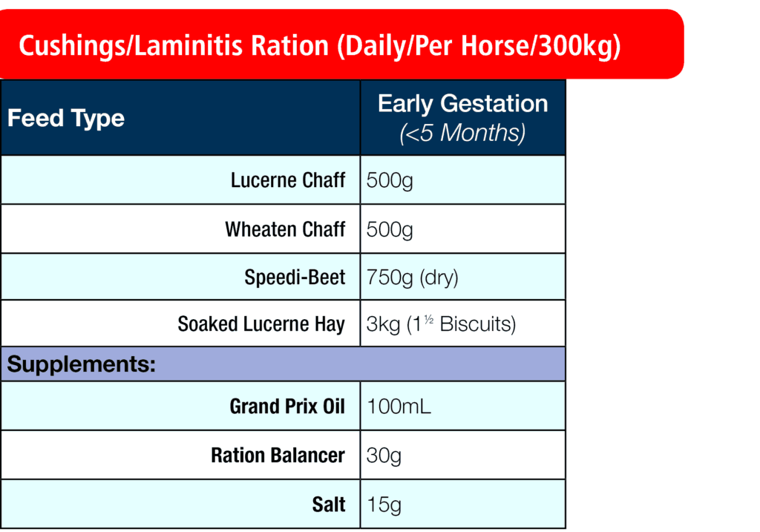Click the 500g value for Lucerne Chaff

(390, 180)
